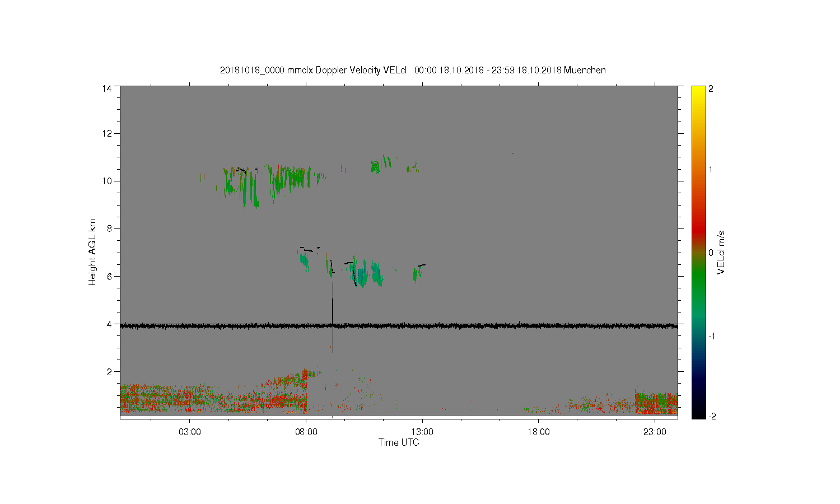
Task: Click the plot title text at top
Action: point(413,70)
